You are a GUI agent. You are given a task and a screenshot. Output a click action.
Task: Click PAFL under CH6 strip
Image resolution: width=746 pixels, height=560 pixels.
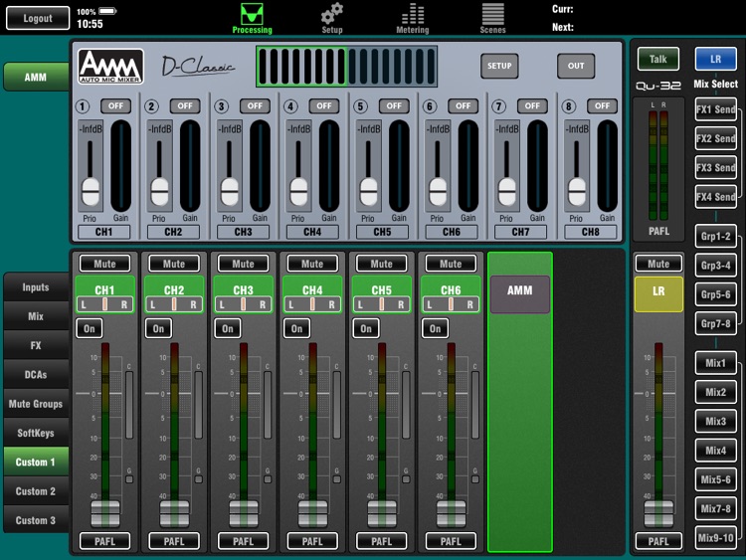click(451, 541)
